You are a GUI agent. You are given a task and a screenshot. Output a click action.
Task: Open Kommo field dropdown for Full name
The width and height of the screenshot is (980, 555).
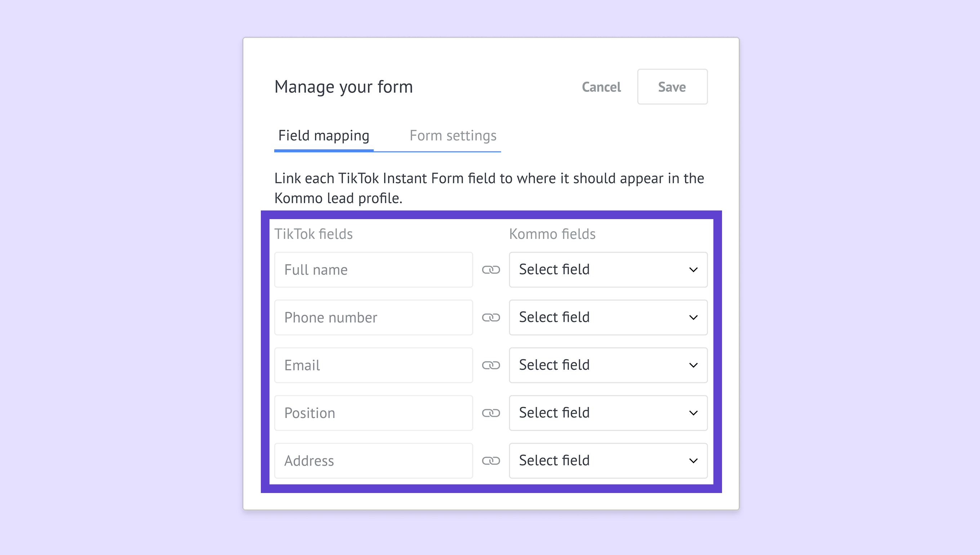pyautogui.click(x=608, y=270)
